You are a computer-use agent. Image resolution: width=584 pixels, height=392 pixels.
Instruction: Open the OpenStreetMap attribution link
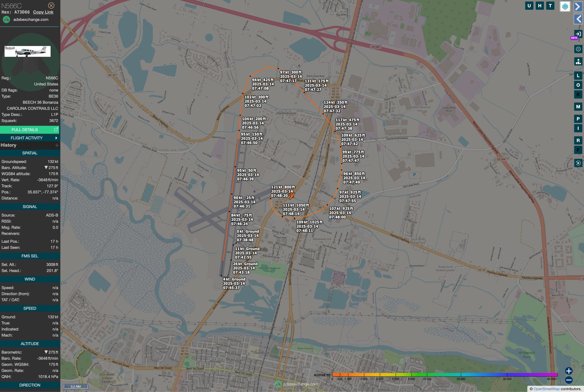(x=546, y=389)
